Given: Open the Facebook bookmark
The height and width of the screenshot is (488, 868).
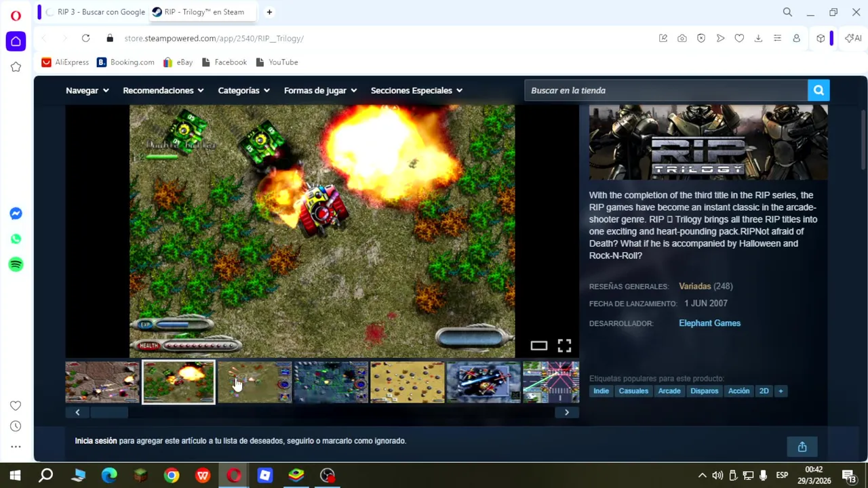Looking at the screenshot, I should point(223,62).
